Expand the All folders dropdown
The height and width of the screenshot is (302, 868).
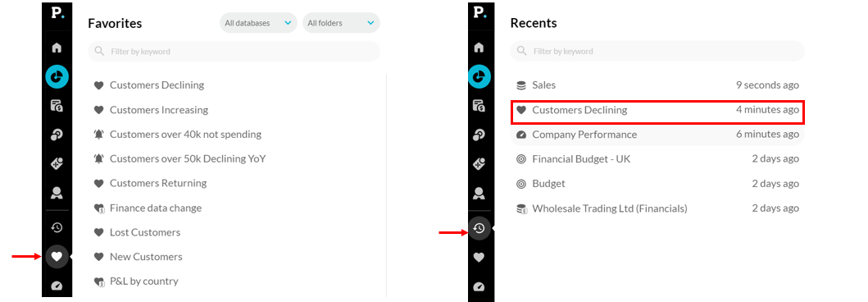coord(341,23)
